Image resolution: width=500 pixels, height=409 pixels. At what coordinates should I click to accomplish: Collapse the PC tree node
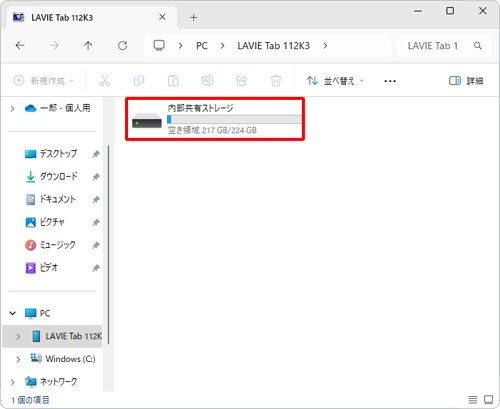(13, 313)
